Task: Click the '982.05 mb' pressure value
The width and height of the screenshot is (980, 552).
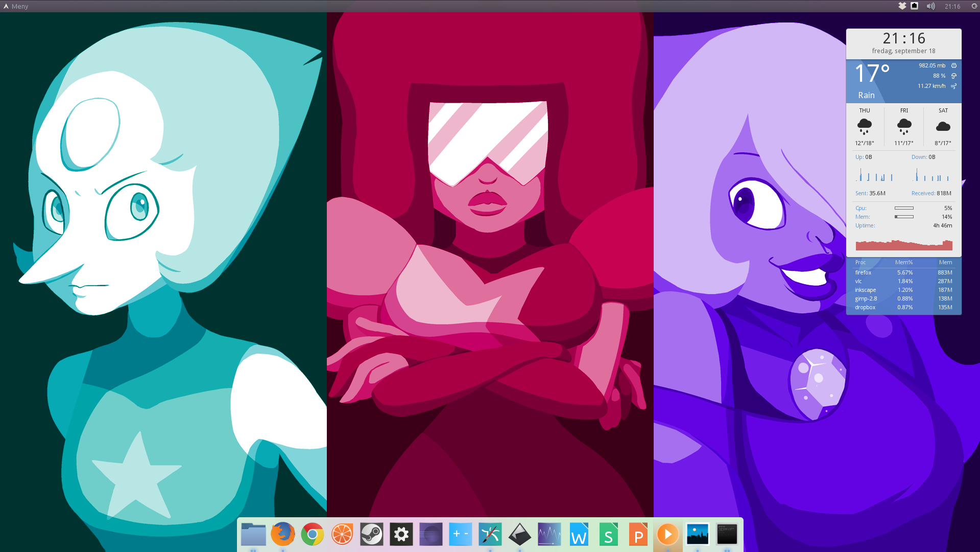Action: (x=932, y=65)
